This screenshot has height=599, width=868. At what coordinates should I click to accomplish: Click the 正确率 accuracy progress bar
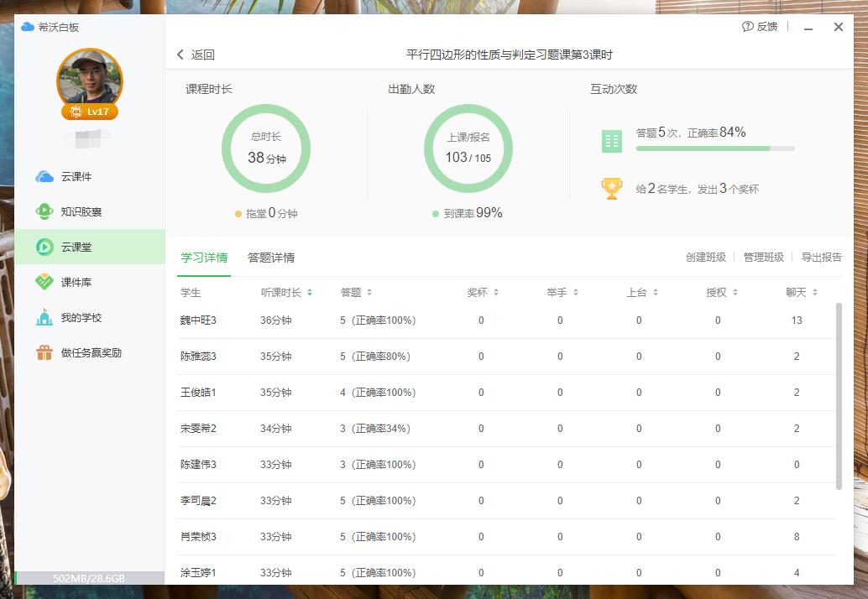(x=715, y=148)
